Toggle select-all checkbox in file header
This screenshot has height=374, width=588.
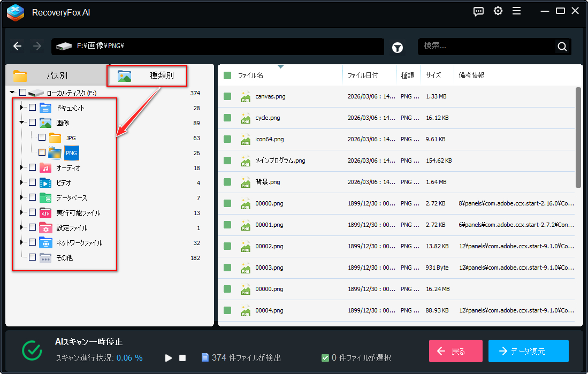[227, 75]
